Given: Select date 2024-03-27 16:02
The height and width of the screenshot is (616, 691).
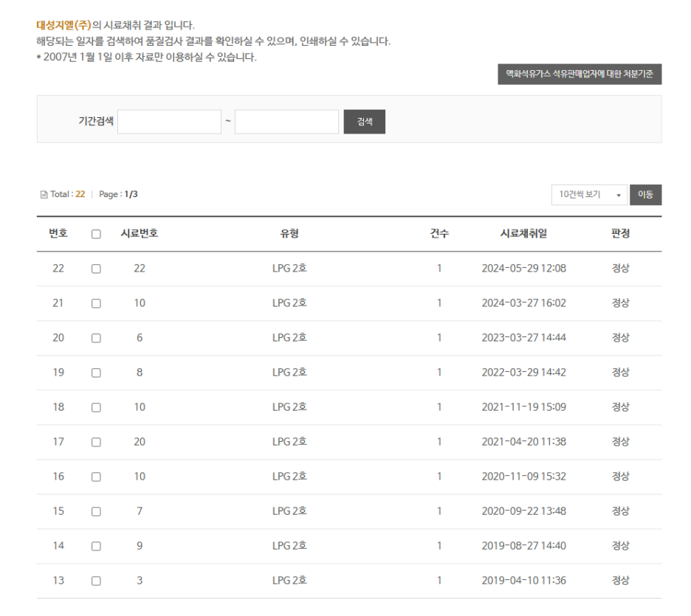Looking at the screenshot, I should click(523, 303).
